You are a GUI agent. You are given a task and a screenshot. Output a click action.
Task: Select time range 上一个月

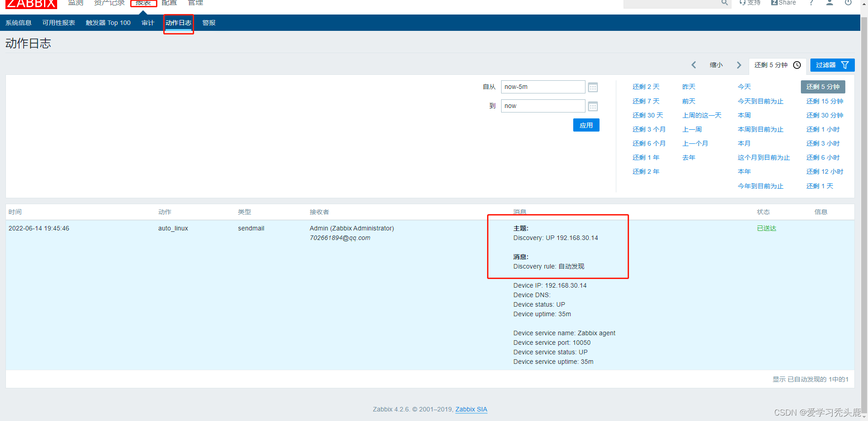pyautogui.click(x=695, y=143)
